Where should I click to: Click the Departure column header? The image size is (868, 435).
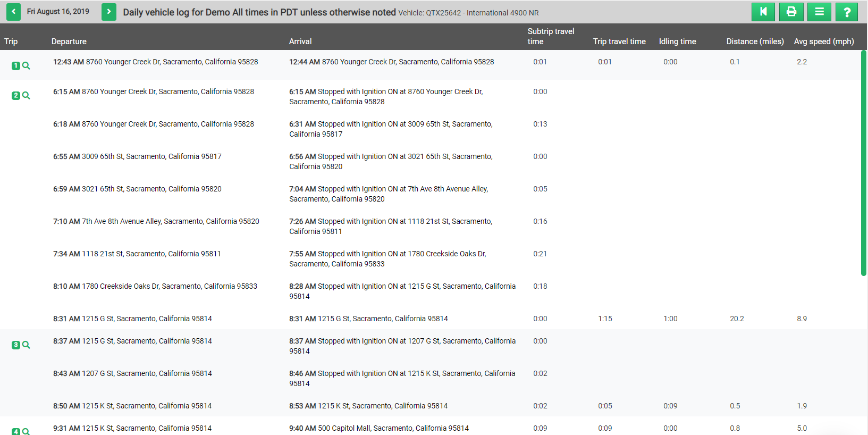(69, 41)
